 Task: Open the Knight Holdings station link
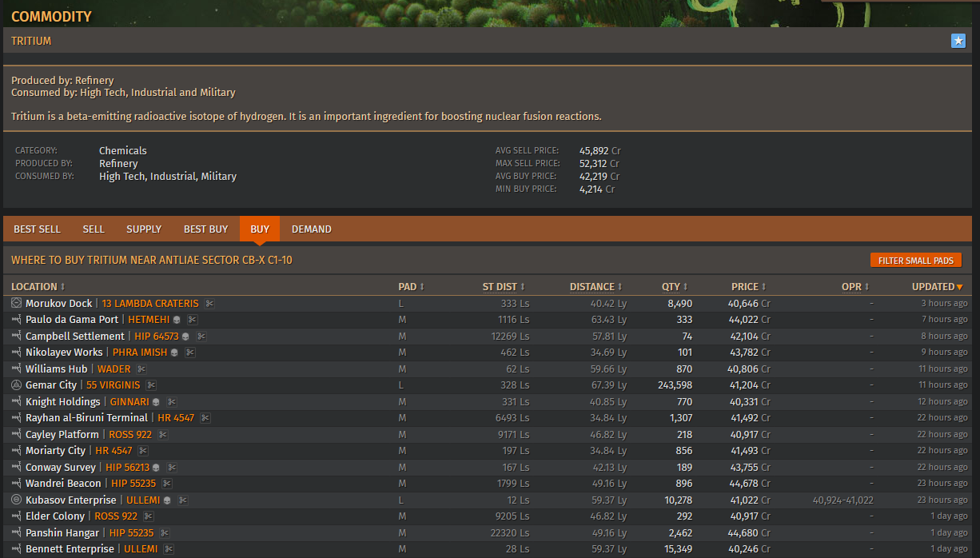pos(63,402)
